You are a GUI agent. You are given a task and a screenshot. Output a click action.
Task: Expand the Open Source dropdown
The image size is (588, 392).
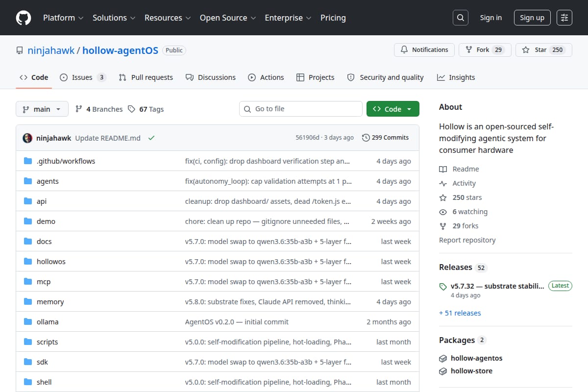228,18
